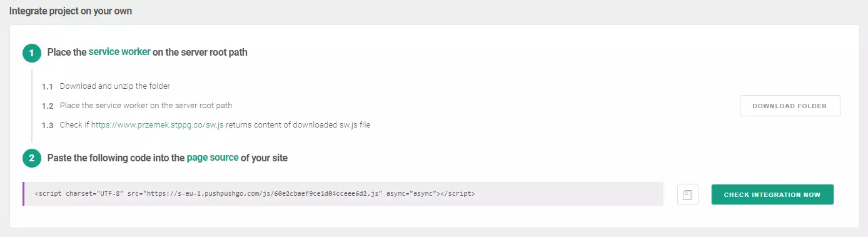Click the 1.3 substep number
The image size is (868, 237).
48,125
